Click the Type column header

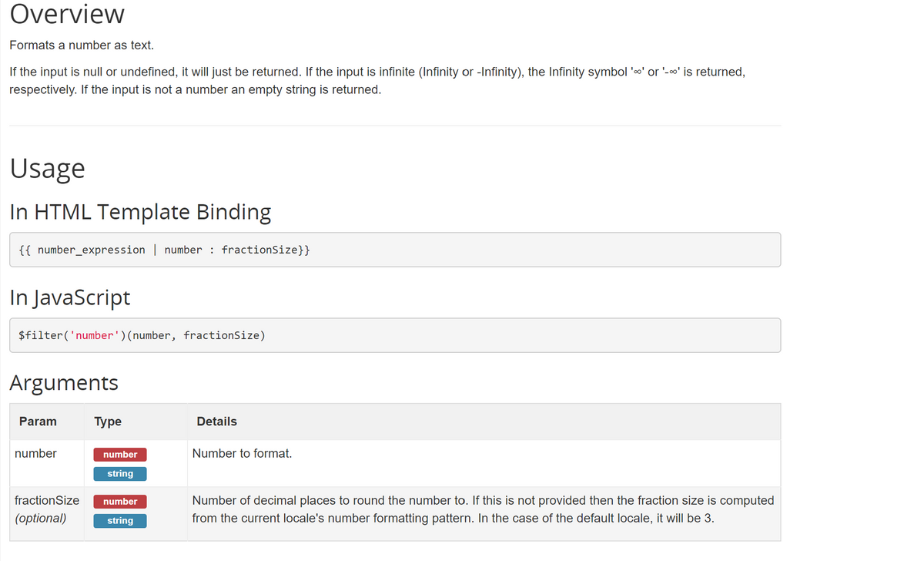[108, 422]
